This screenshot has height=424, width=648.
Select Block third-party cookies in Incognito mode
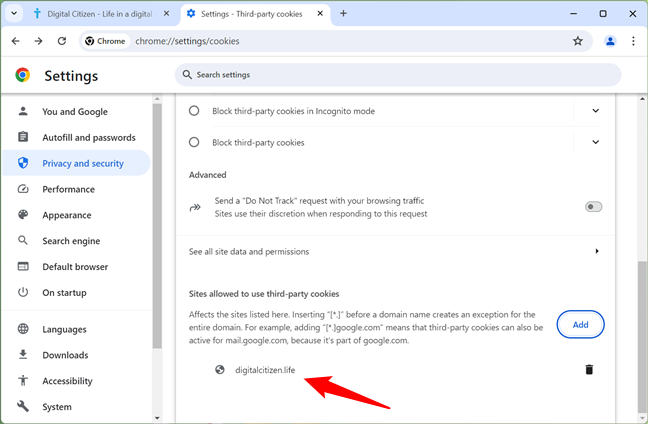tap(194, 111)
